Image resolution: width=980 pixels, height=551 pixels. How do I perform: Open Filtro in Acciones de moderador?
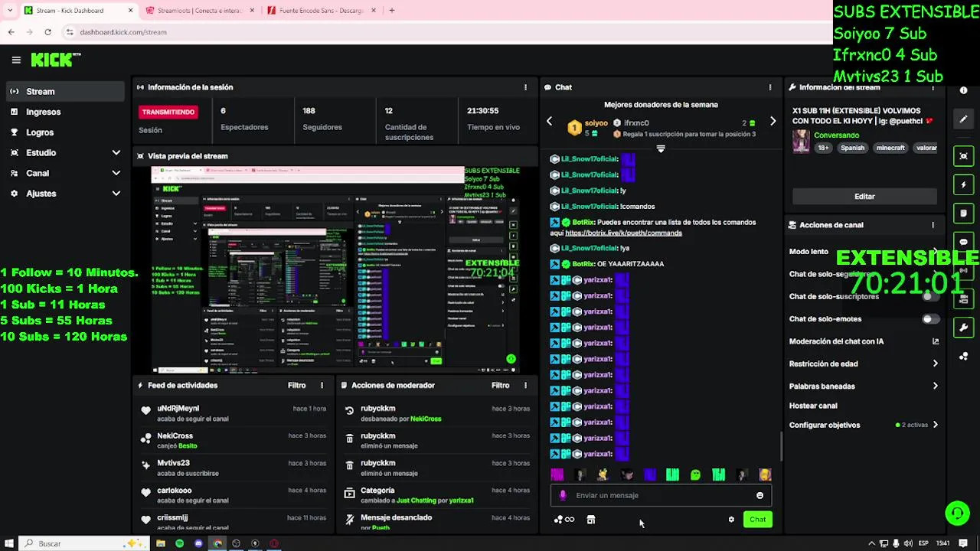(x=500, y=386)
